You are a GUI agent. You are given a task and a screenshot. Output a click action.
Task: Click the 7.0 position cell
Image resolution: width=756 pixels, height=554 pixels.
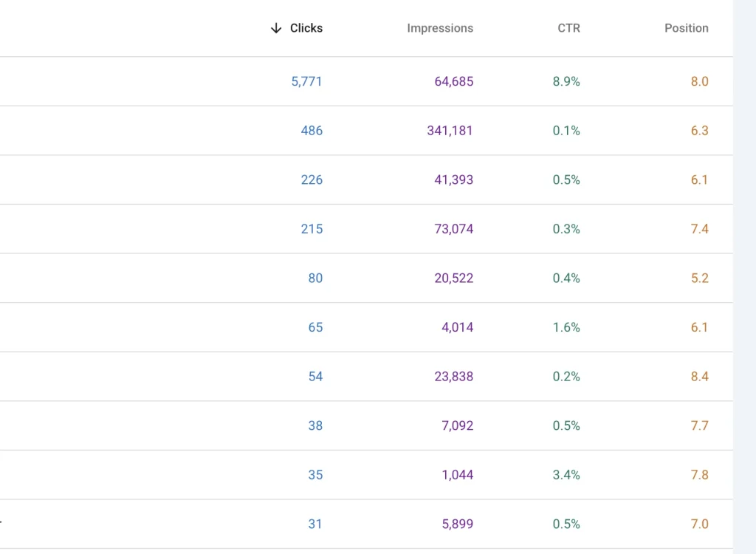pyautogui.click(x=699, y=524)
